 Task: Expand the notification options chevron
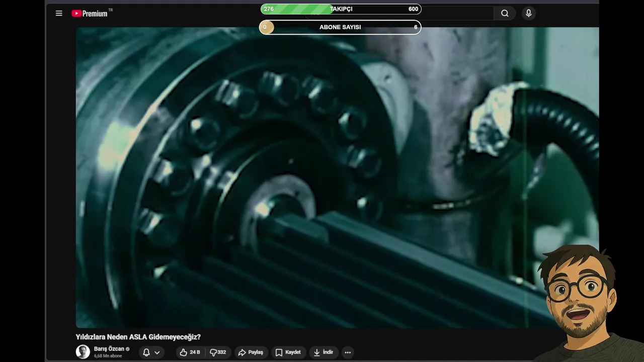157,352
